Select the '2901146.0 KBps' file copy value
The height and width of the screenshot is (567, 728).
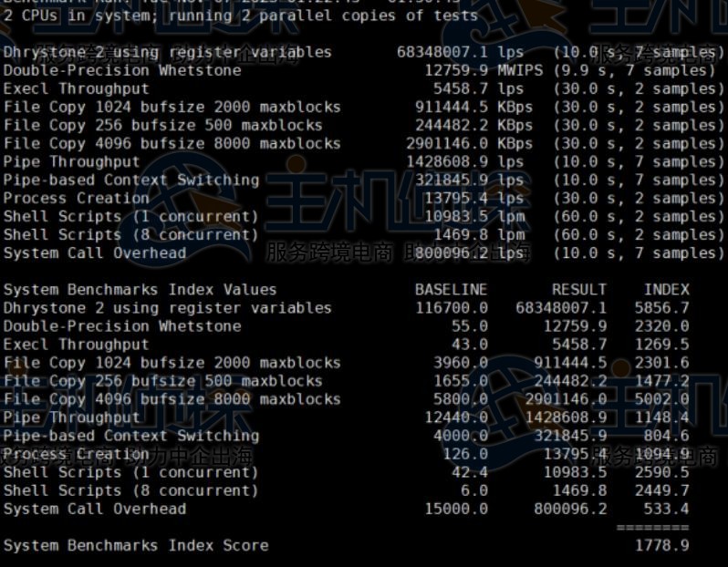[x=470, y=143]
